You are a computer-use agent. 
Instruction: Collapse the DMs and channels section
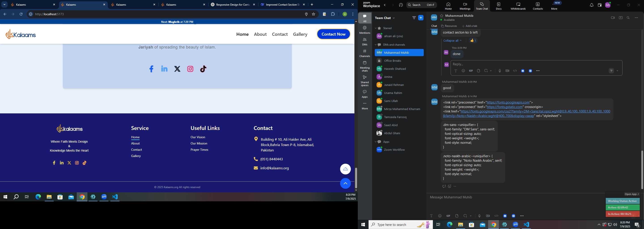point(375,45)
